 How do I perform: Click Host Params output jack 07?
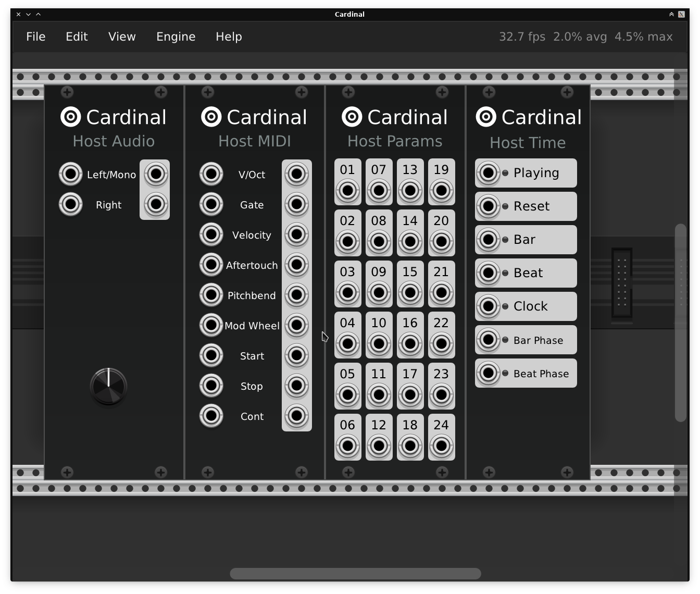tap(379, 191)
